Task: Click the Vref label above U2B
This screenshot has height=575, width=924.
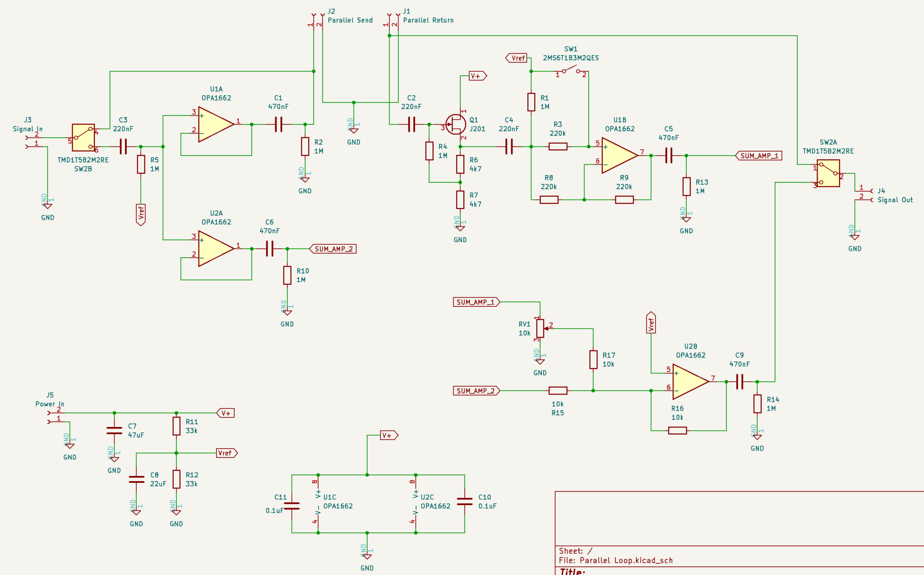Action: (651, 322)
